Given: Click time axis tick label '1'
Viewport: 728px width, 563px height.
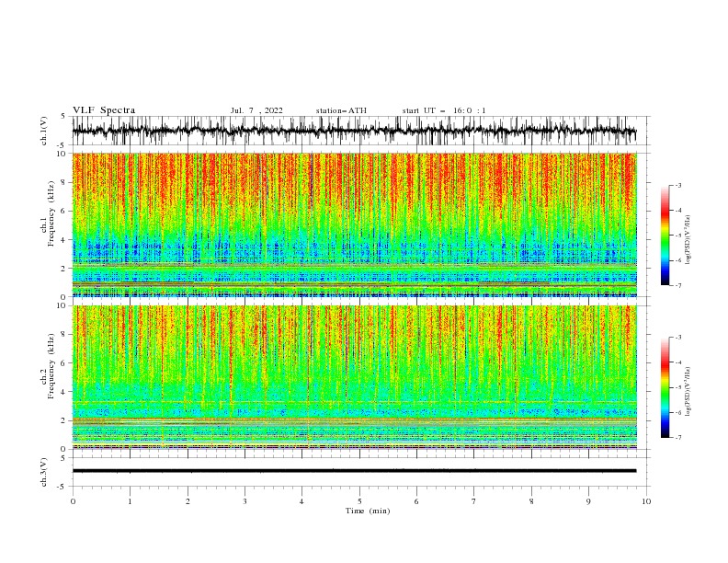Looking at the screenshot, I should tap(130, 501).
